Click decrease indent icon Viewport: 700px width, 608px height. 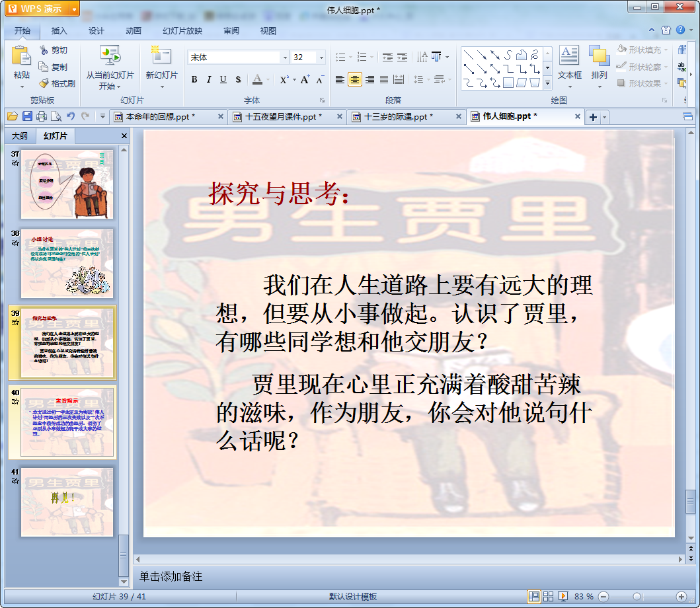click(x=387, y=57)
